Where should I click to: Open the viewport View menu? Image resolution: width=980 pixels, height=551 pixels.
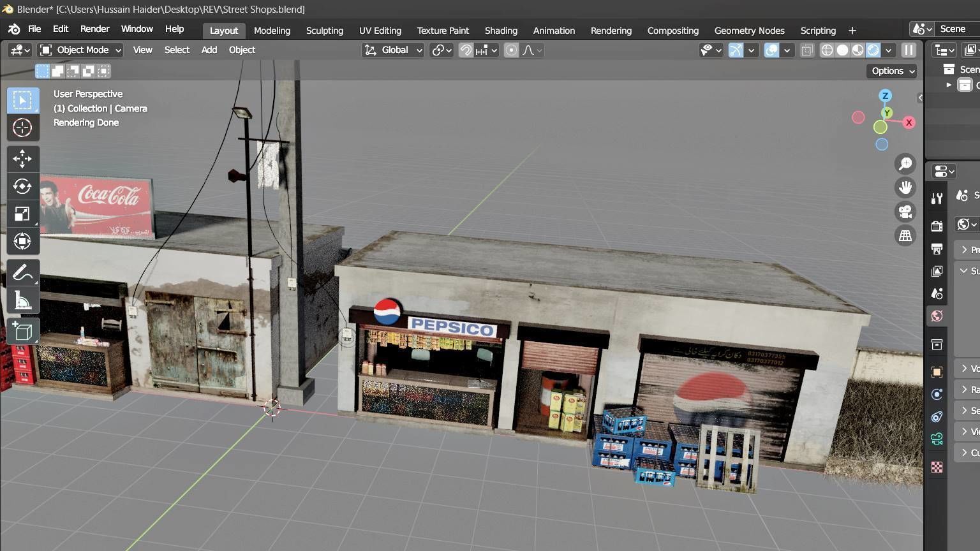click(142, 50)
